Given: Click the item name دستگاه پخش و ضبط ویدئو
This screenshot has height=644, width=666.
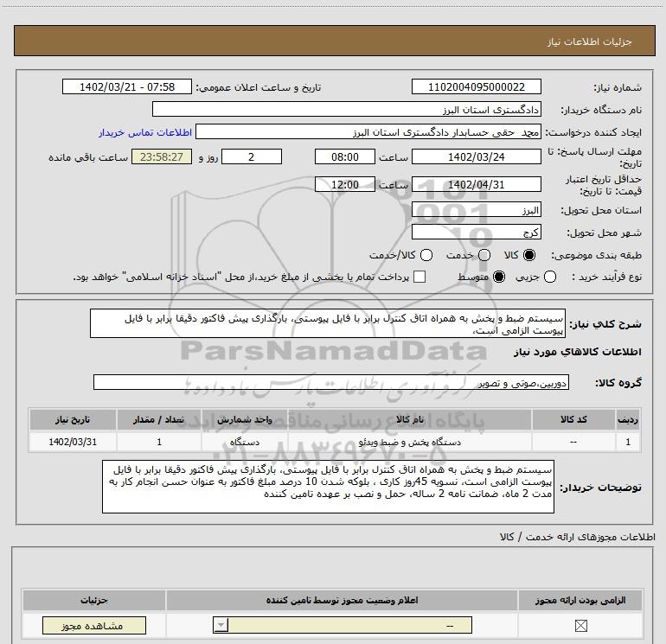Looking at the screenshot, I should pyautogui.click(x=410, y=442).
